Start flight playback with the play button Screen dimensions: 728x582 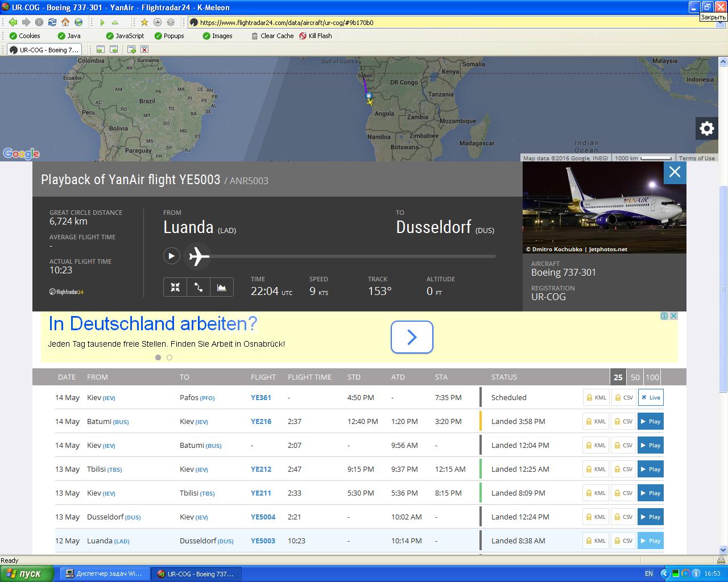click(x=171, y=256)
